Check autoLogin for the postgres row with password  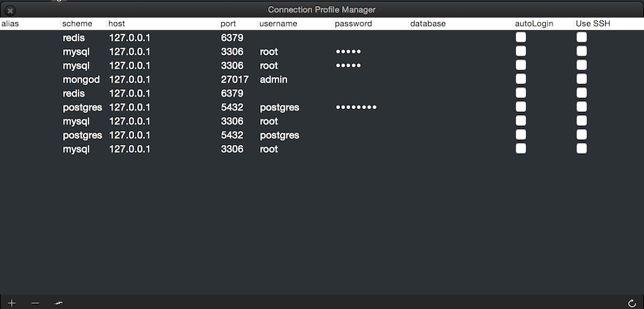[521, 107]
